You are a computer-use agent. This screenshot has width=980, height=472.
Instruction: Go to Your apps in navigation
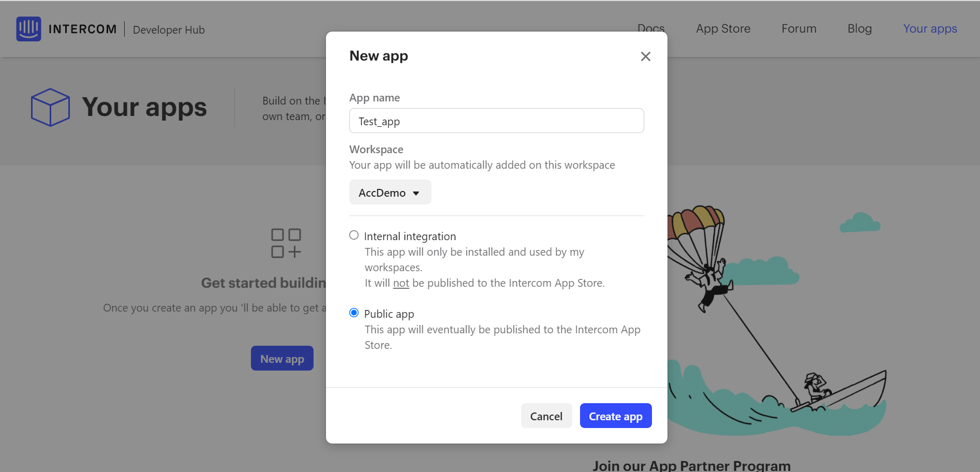pos(930,28)
